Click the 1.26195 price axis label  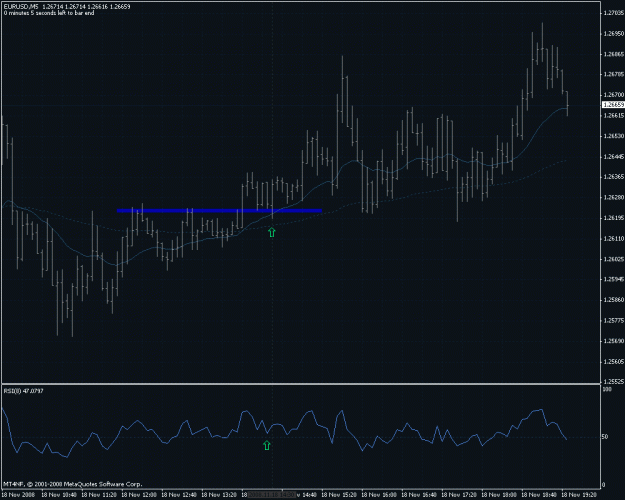coord(614,218)
